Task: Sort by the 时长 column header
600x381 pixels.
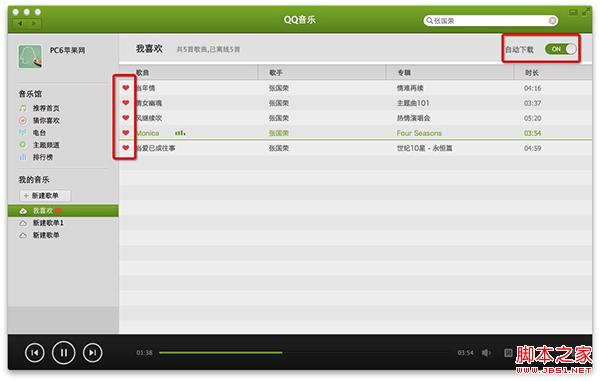Action: (532, 73)
